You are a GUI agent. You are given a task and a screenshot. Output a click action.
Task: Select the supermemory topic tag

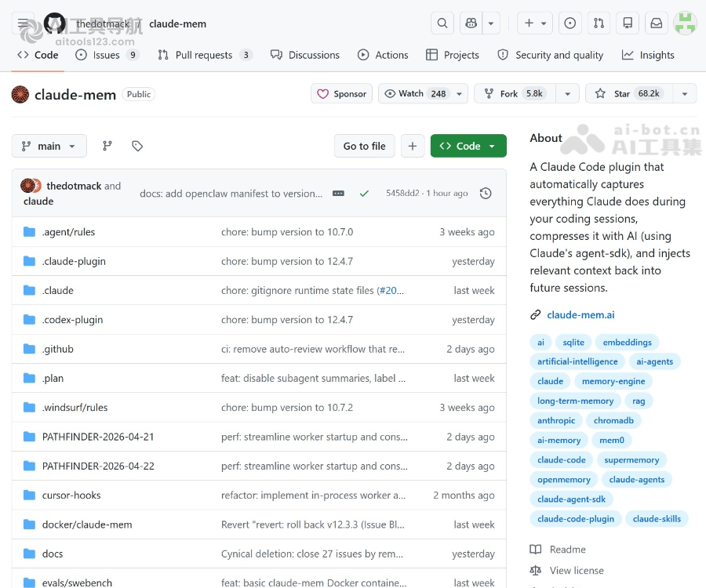(x=631, y=459)
